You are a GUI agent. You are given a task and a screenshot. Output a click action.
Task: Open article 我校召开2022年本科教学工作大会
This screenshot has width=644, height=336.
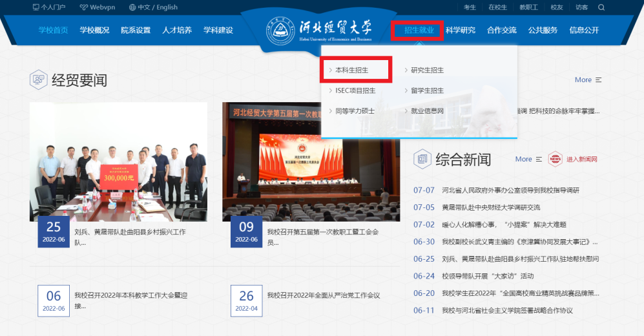coord(131,300)
